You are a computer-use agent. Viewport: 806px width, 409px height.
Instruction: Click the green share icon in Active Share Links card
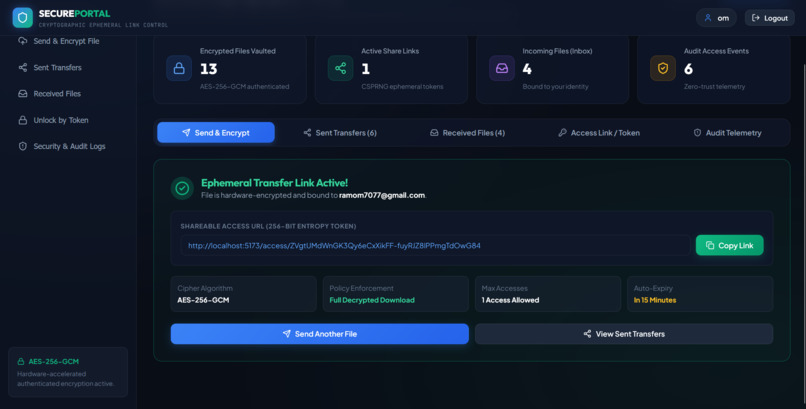coord(340,68)
